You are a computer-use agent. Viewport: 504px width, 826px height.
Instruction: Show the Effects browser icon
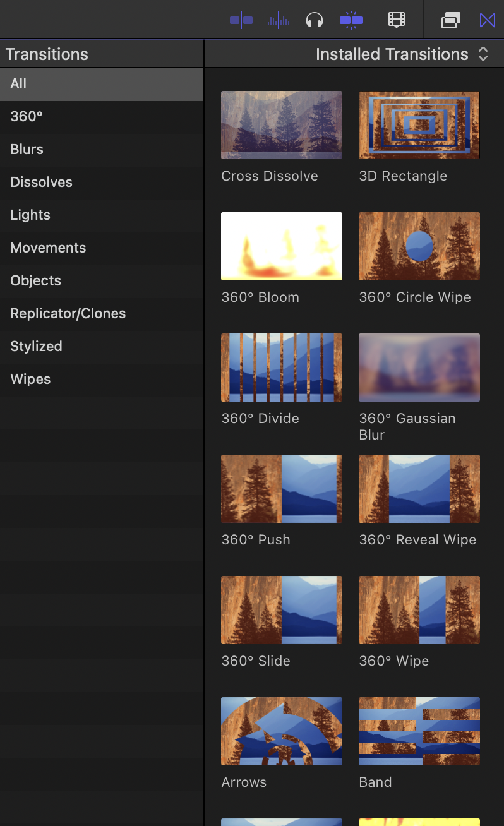450,20
